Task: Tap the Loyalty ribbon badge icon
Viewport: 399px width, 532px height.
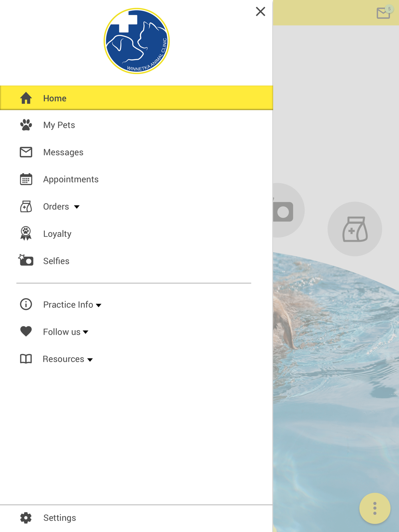Action: (x=26, y=233)
